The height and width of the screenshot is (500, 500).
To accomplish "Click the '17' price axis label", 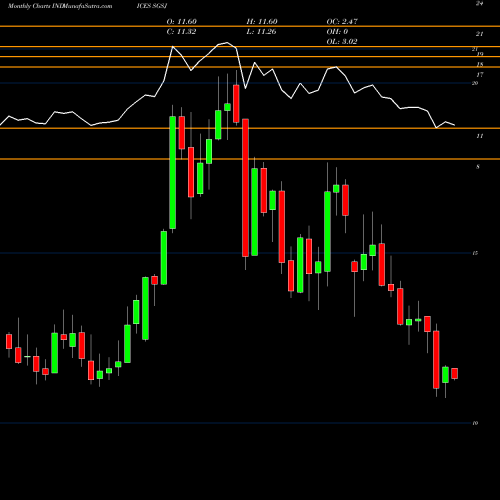I will pos(480,75).
